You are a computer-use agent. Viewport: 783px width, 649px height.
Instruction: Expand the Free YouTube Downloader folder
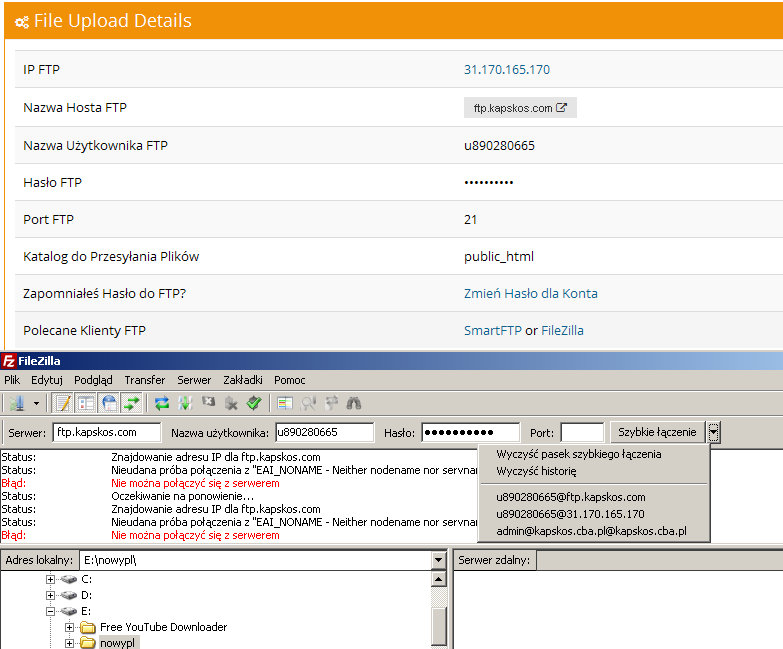tap(69, 627)
